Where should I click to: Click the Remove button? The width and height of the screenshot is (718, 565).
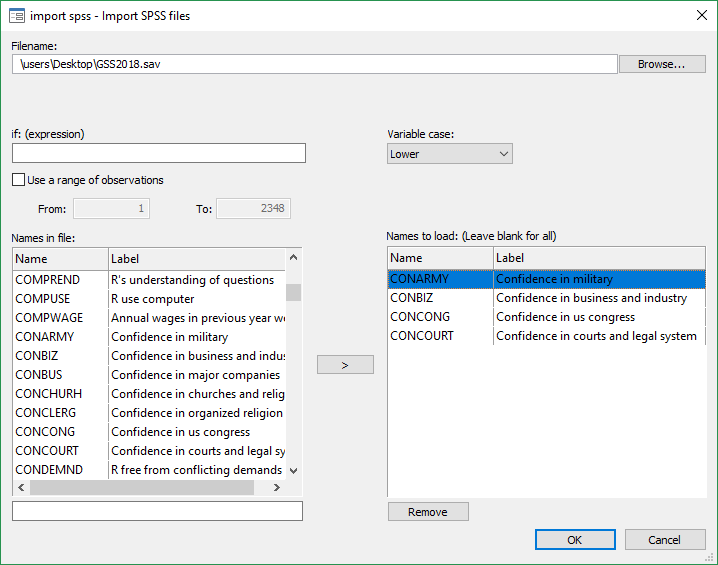click(428, 511)
